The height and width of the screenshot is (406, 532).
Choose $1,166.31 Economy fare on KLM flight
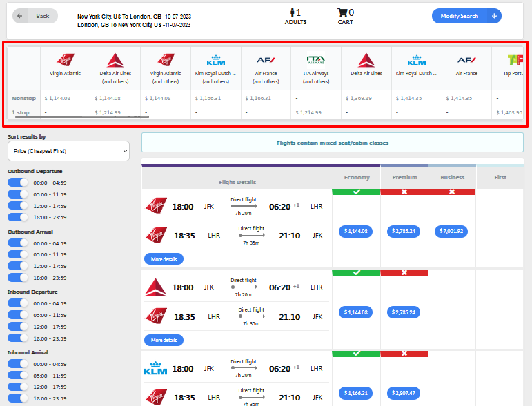click(355, 393)
